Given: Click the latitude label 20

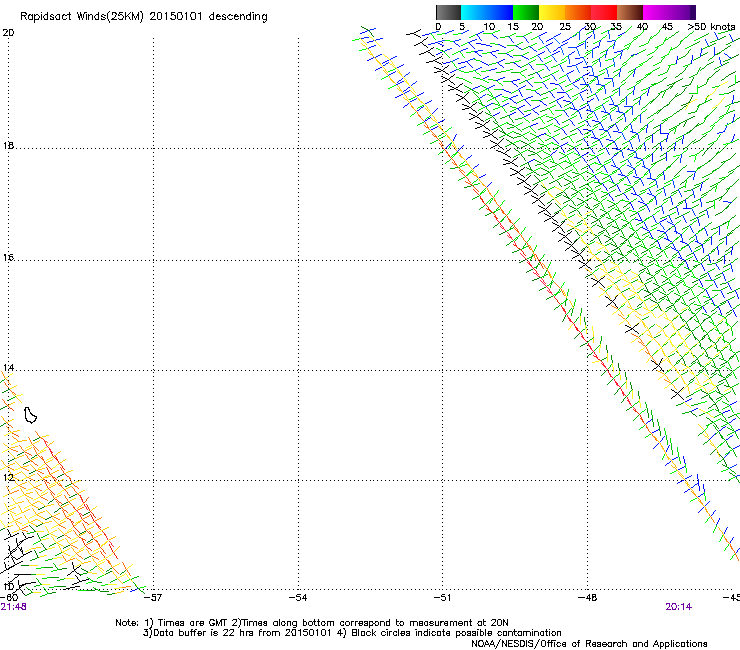Looking at the screenshot, I should point(8,33).
